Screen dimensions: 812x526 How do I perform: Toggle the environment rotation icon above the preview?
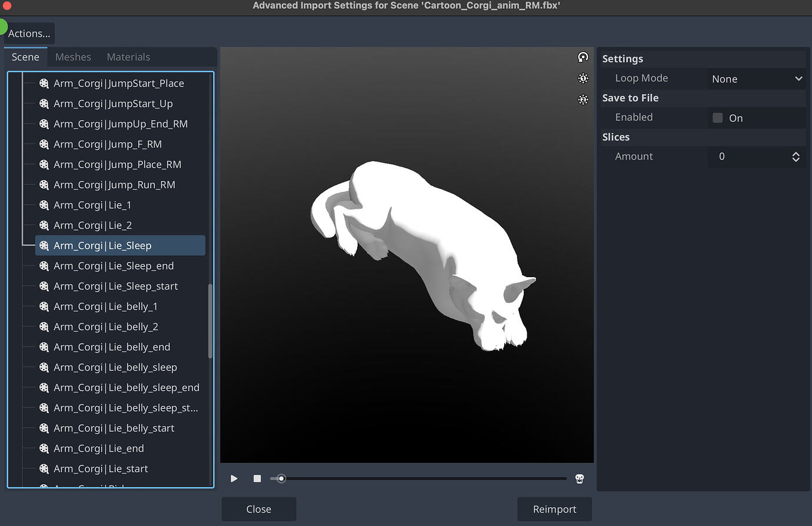pyautogui.click(x=583, y=56)
